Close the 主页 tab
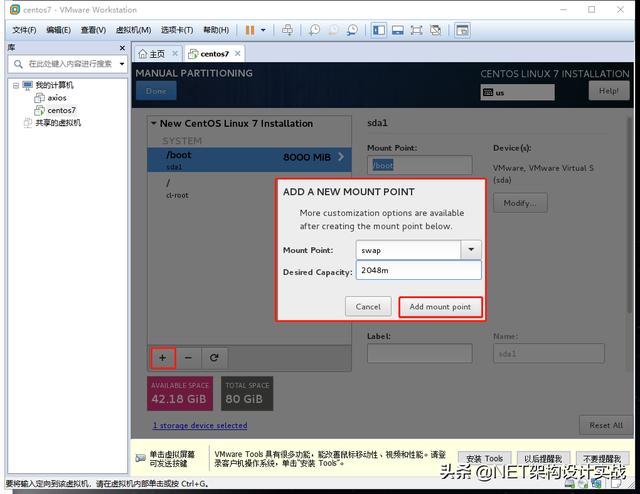 click(175, 53)
